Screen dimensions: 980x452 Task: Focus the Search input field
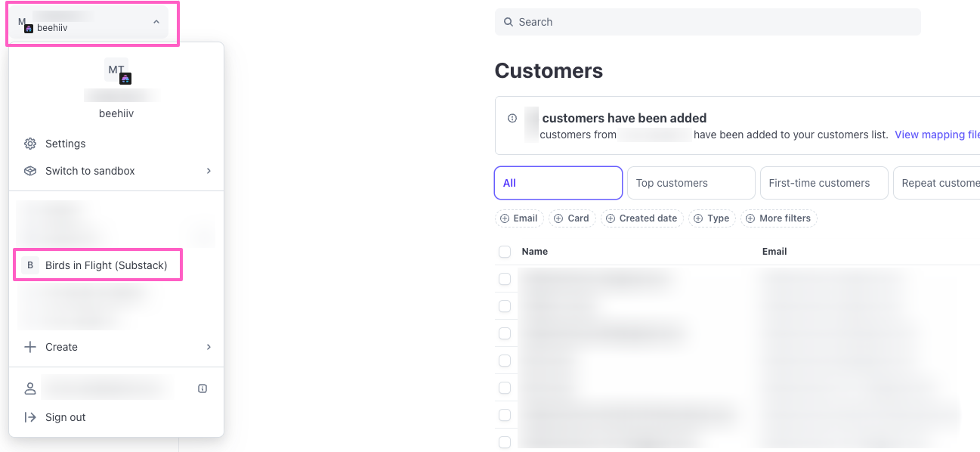click(710, 22)
